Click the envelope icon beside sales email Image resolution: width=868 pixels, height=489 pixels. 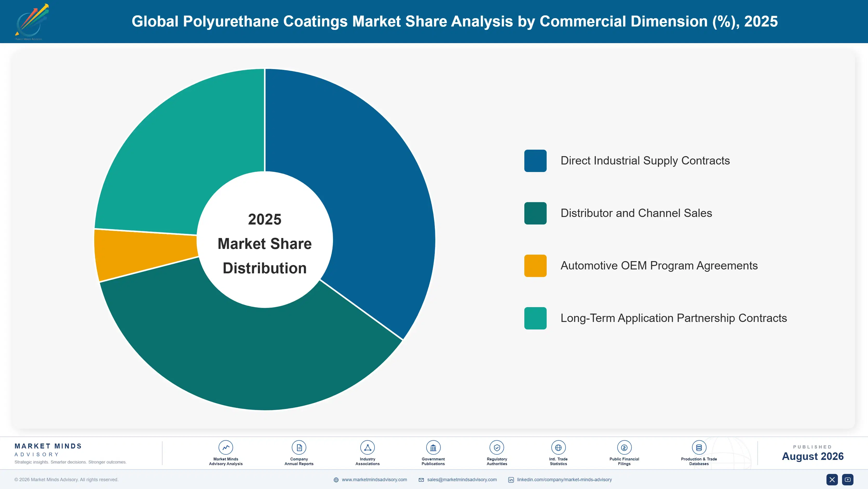421,480
